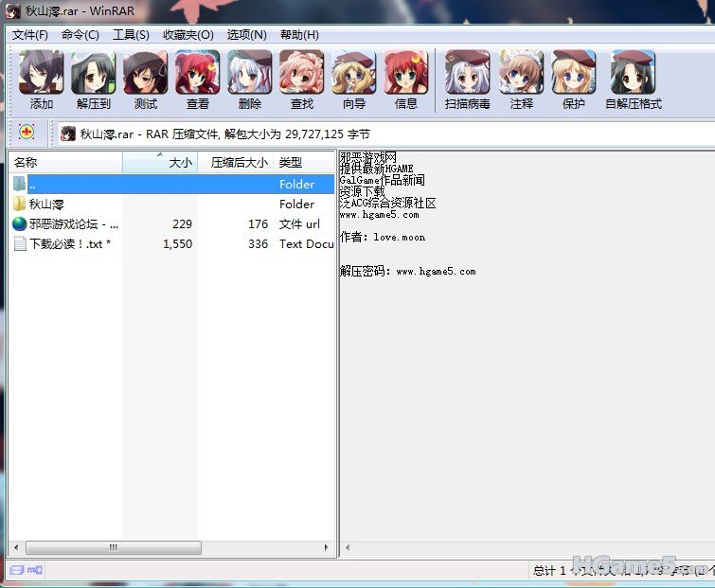Viewport: 715px width, 588px height.
Task: Click the Text Docu type cell
Action: pos(307,244)
